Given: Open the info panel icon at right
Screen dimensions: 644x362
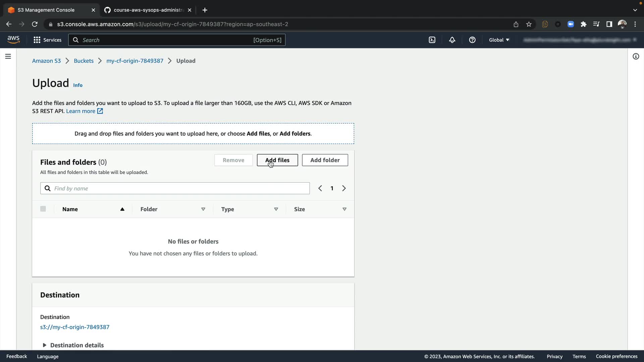Looking at the screenshot, I should [636, 56].
